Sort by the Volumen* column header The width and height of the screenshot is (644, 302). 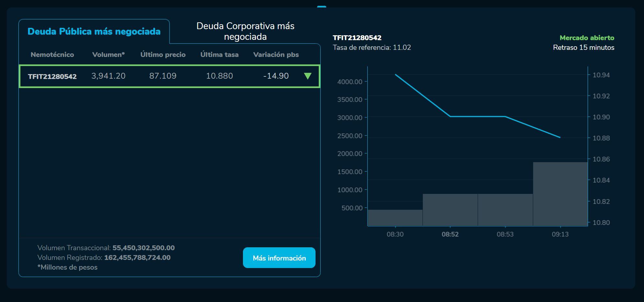pos(108,55)
